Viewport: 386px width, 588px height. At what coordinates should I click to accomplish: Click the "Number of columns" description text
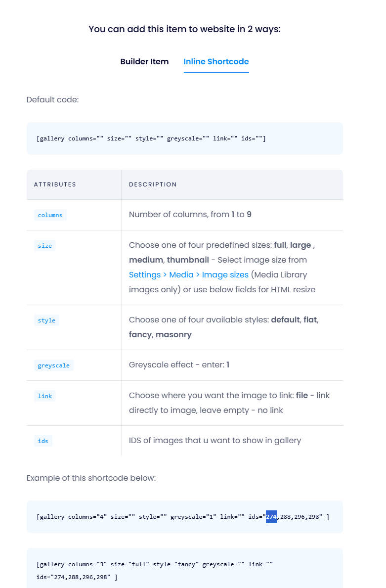click(190, 215)
